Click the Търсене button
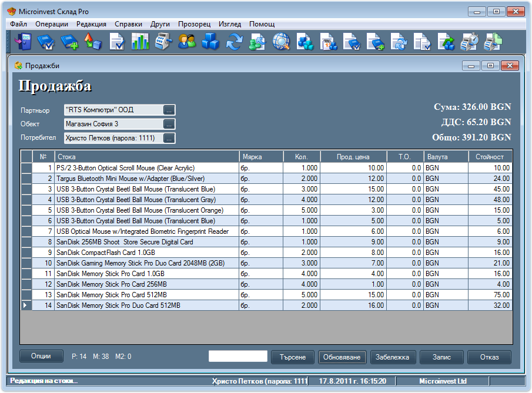This screenshot has width=532, height=393. click(x=293, y=357)
